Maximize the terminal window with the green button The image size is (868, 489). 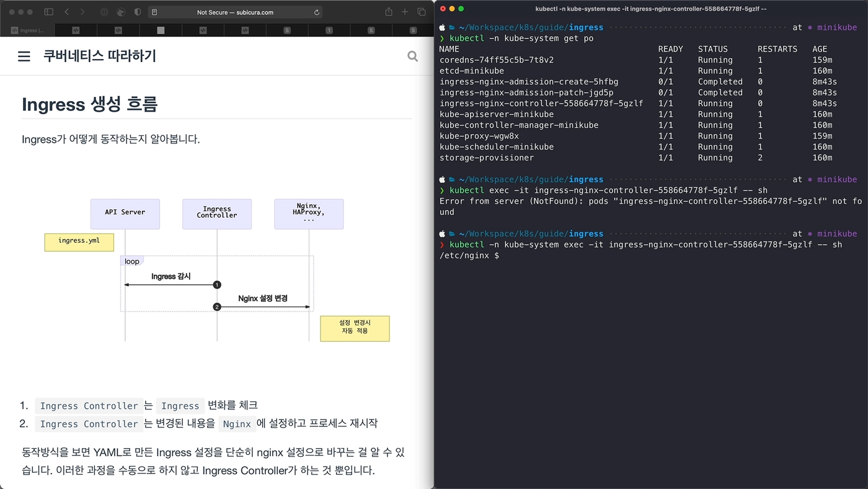point(461,9)
